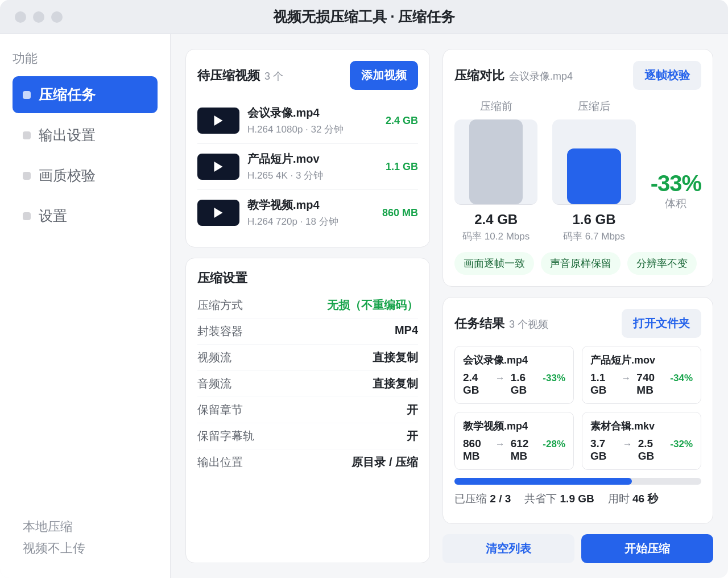The height and width of the screenshot is (578, 728).
Task: Switch to 画质校验 in the sidebar
Action: pos(85,176)
